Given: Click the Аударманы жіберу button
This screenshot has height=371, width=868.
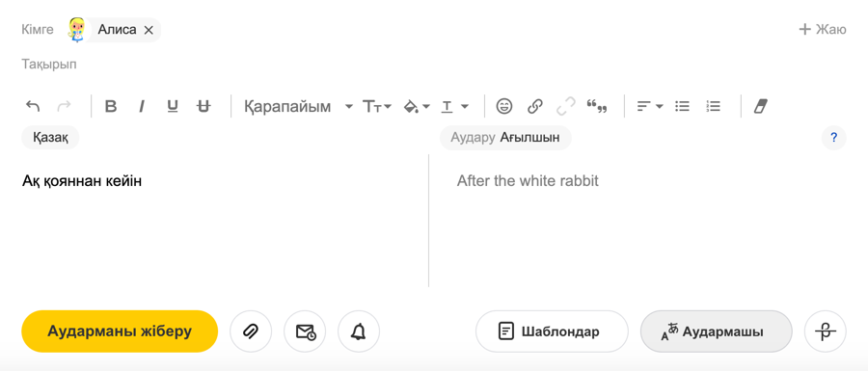Looking at the screenshot, I should click(120, 331).
